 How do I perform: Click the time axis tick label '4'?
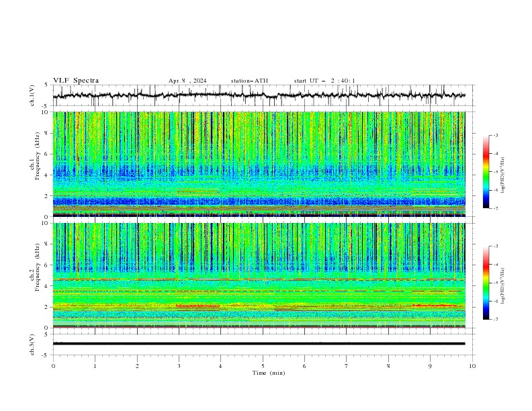pos(220,366)
